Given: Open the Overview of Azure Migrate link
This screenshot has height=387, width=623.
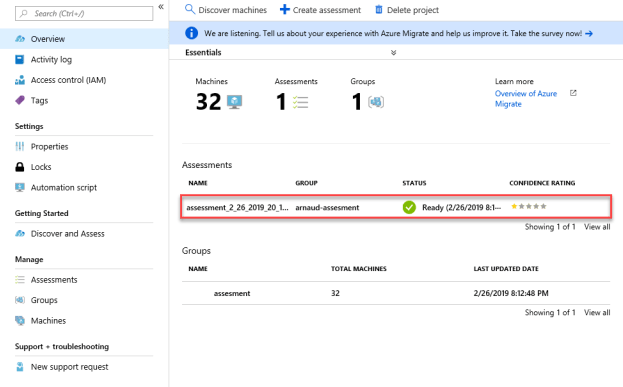Looking at the screenshot, I should (x=526, y=99).
